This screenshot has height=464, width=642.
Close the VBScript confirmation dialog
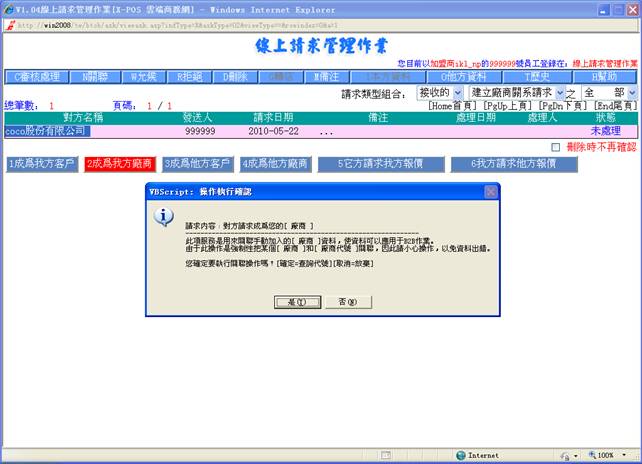click(x=490, y=191)
